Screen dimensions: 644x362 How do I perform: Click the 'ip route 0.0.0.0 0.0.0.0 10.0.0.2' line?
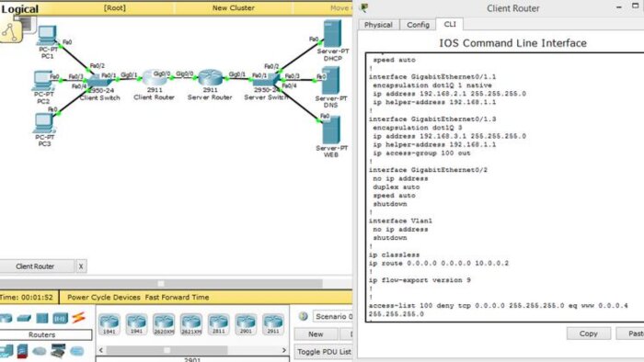click(439, 263)
